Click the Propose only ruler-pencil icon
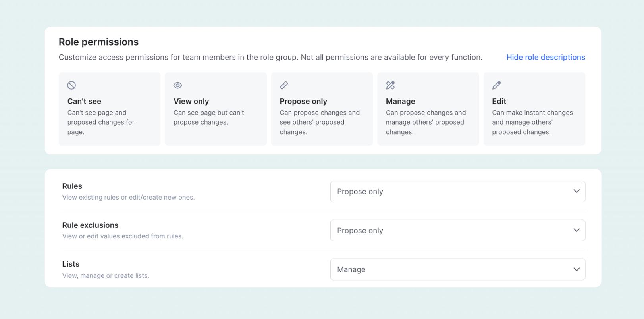Viewport: 644px width, 319px height. [x=284, y=85]
